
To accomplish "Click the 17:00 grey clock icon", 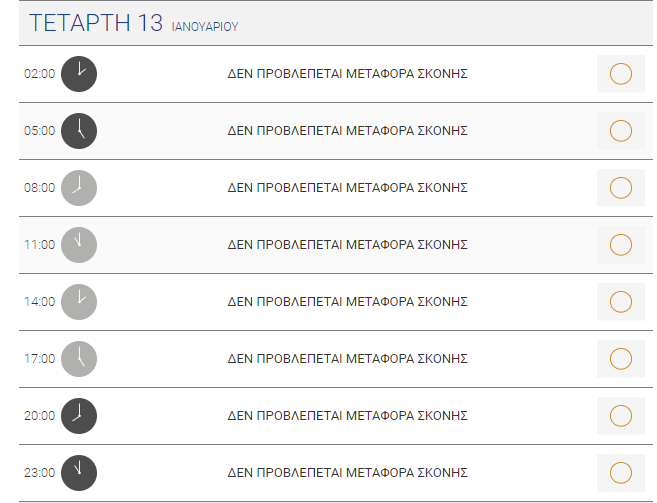I will (79, 359).
